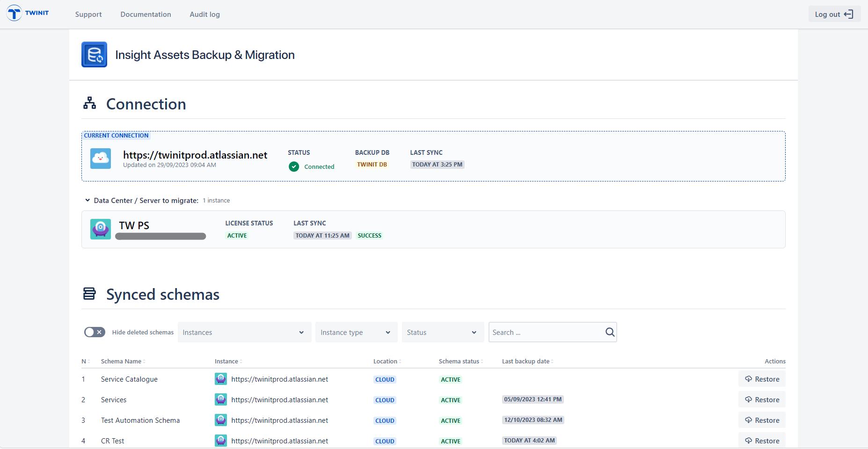The image size is (868, 449).
Task: Collapse Data Center / Server to migrate section
Action: point(88,200)
